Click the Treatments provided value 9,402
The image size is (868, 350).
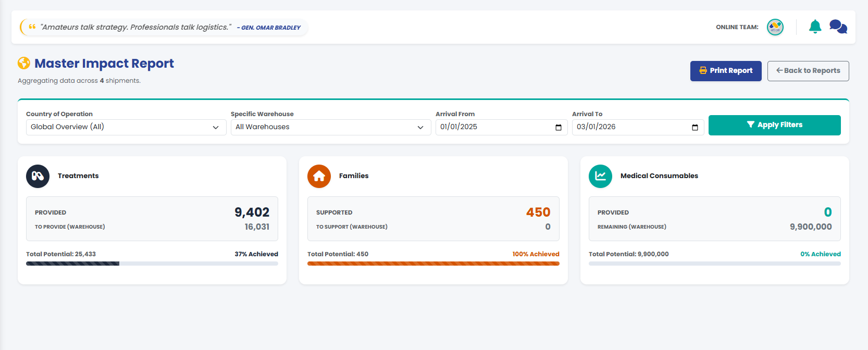(252, 212)
